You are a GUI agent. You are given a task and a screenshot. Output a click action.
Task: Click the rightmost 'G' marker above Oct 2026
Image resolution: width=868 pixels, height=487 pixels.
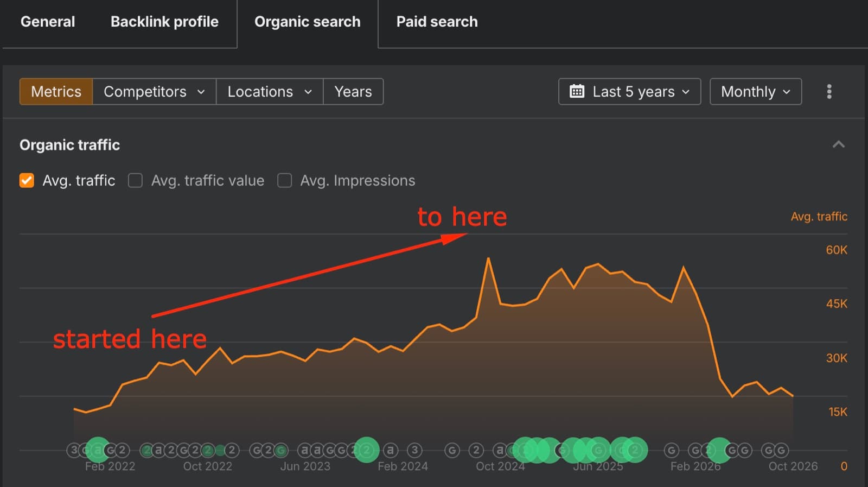pyautogui.click(x=781, y=450)
